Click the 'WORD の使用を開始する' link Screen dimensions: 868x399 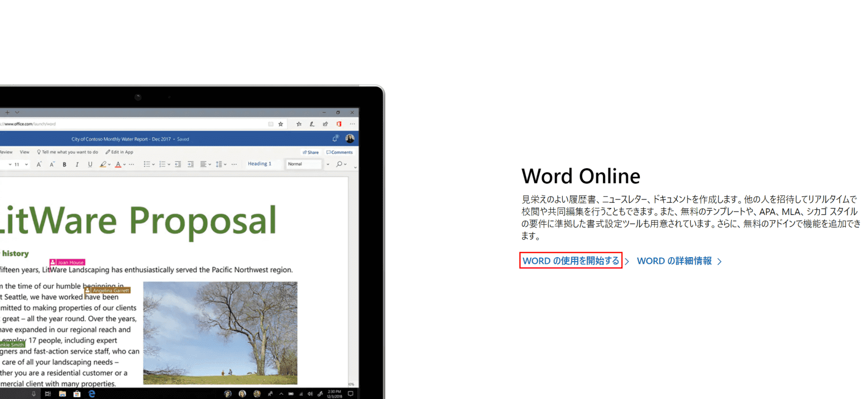[571, 261]
